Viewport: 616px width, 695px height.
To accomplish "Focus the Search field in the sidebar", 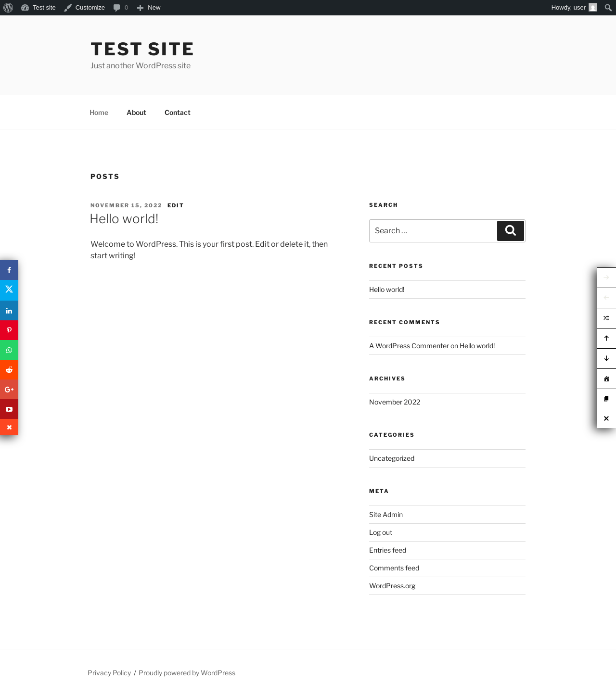I will click(x=433, y=231).
